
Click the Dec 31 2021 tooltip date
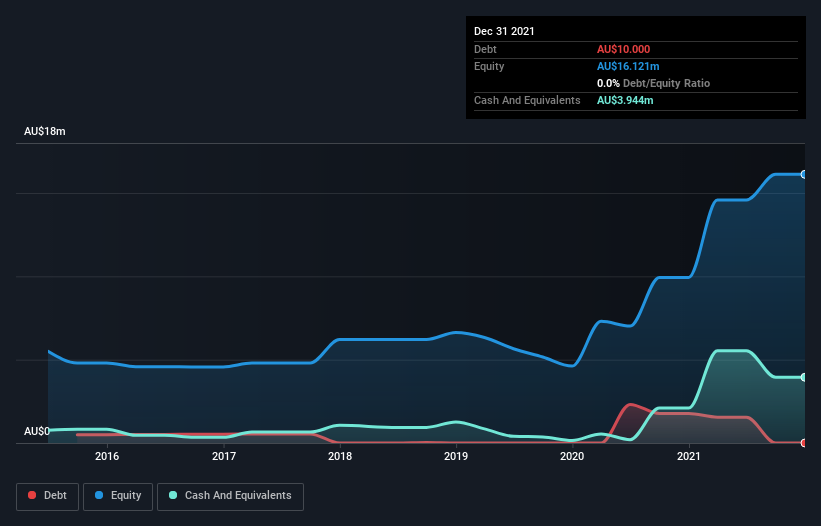point(504,31)
